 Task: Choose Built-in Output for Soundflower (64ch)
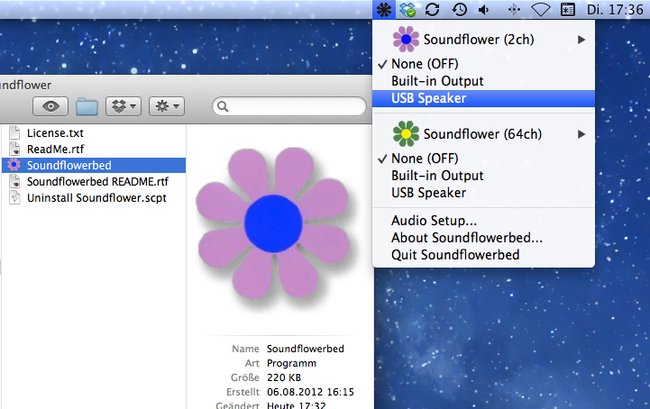point(483,176)
